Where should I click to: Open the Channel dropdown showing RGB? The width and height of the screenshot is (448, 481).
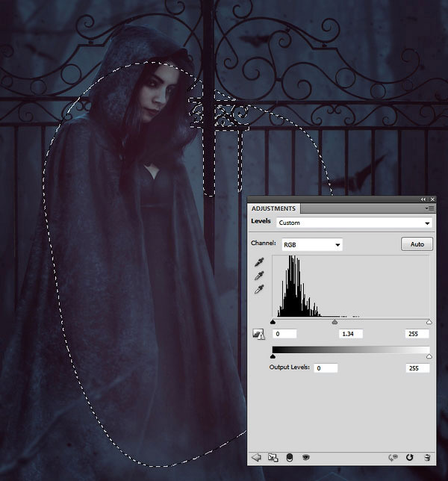312,245
